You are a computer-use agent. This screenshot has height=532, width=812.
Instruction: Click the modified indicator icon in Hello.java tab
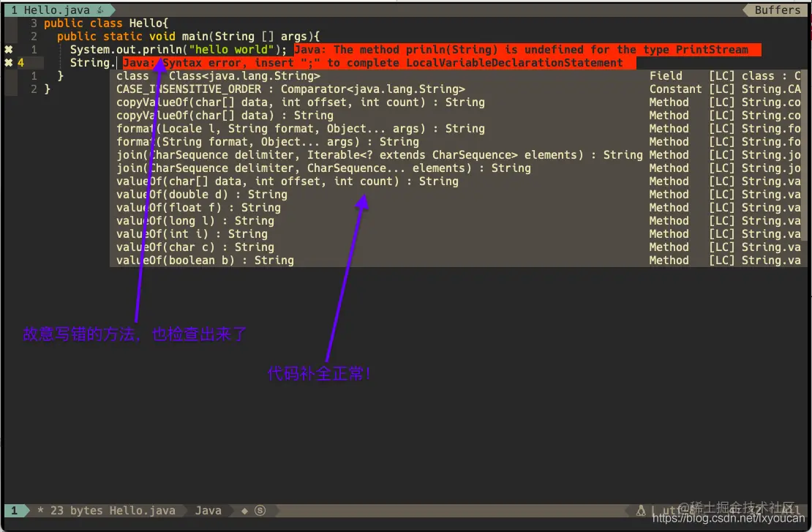[100, 10]
